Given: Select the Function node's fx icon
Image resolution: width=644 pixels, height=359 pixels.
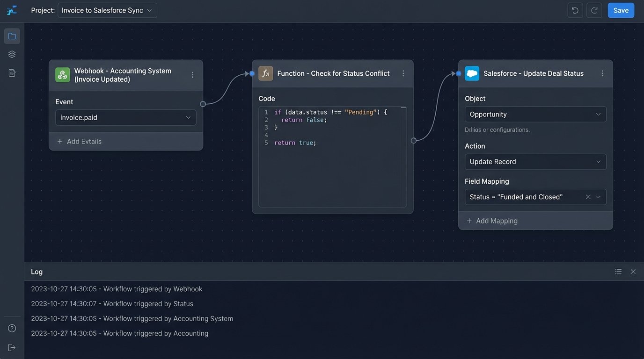Looking at the screenshot, I should click(x=265, y=73).
